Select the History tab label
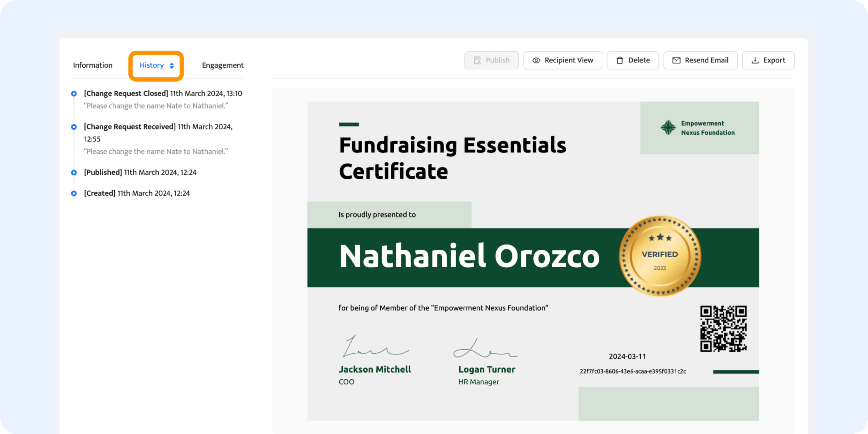Image resolution: width=868 pixels, height=434 pixels. (x=151, y=65)
